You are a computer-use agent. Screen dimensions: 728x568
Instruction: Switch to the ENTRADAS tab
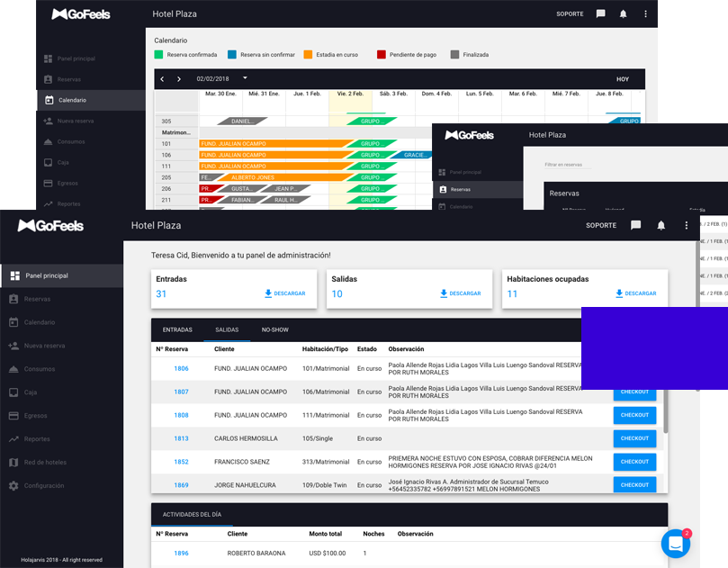(177, 329)
